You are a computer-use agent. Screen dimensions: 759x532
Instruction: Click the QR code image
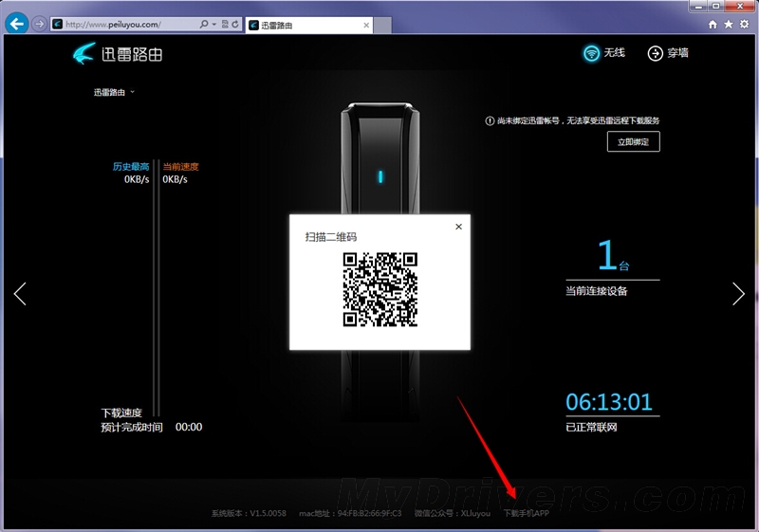(x=380, y=288)
